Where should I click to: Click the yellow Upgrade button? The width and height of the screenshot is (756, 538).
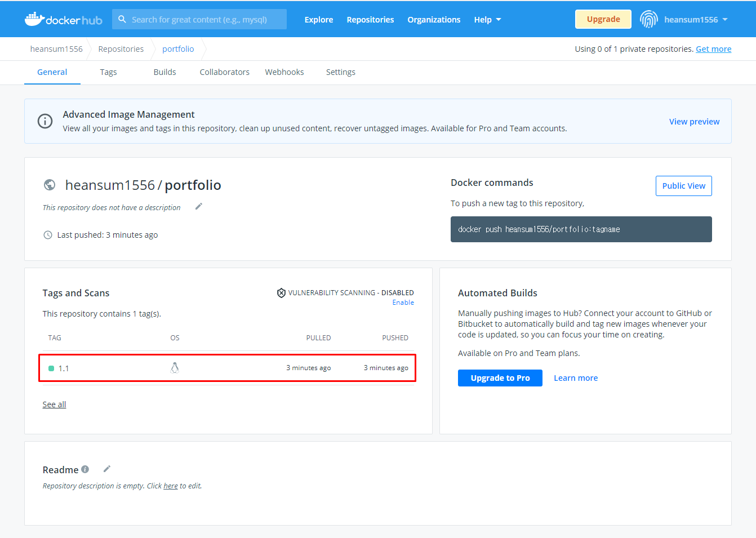pos(603,19)
